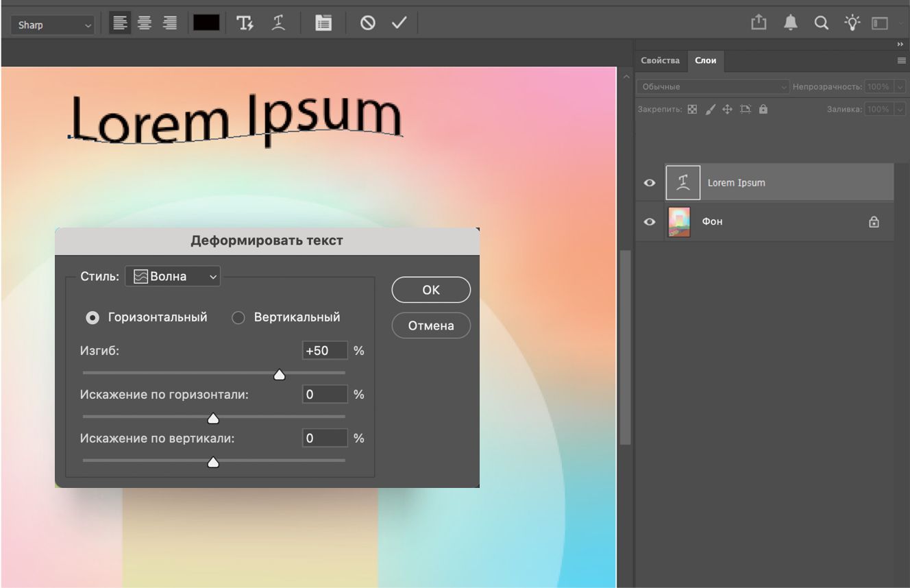Open the search magnifier icon

point(821,23)
